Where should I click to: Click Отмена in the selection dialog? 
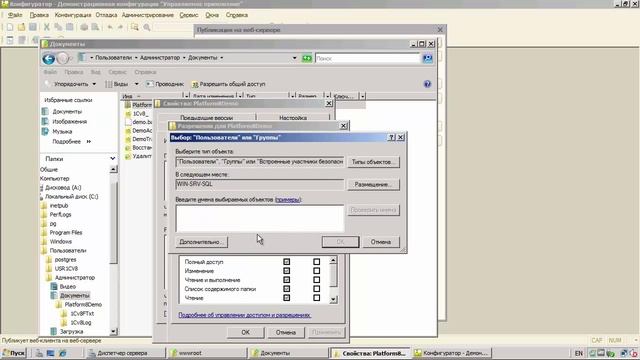click(381, 242)
